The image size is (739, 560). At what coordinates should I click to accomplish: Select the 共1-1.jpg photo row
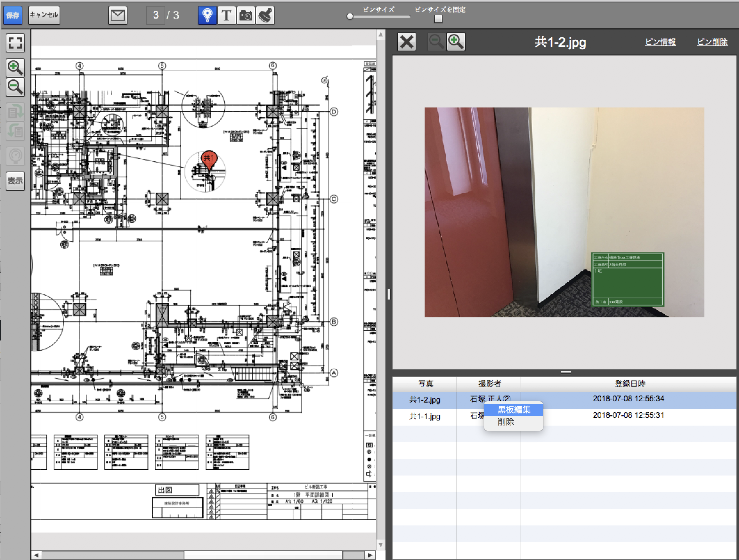(x=425, y=416)
